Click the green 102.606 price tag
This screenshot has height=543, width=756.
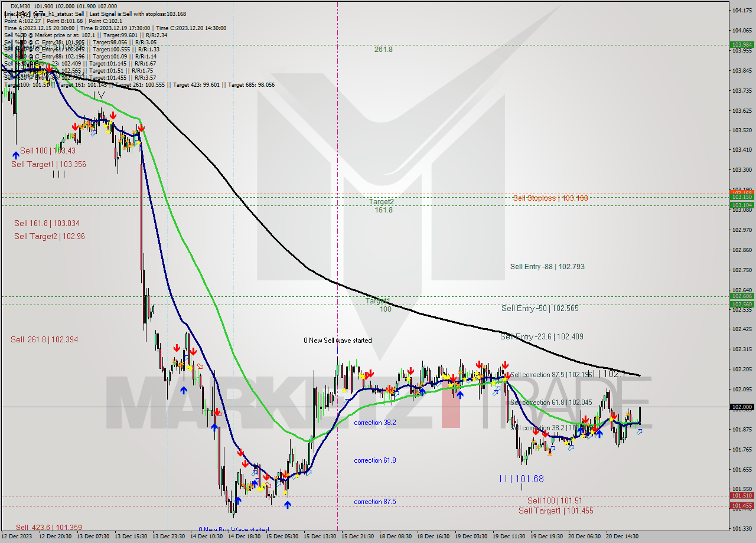pyautogui.click(x=742, y=296)
